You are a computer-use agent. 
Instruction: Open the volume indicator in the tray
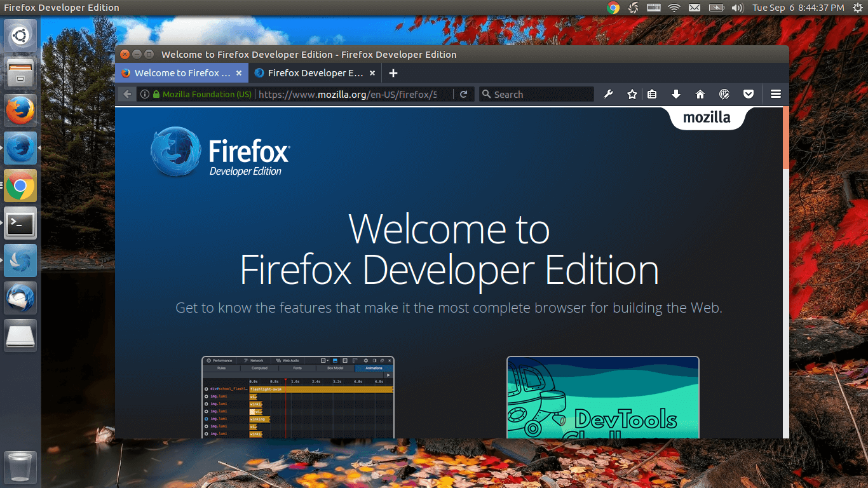737,8
